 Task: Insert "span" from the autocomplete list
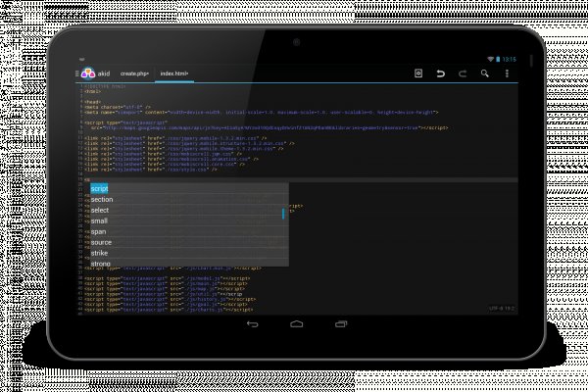99,231
